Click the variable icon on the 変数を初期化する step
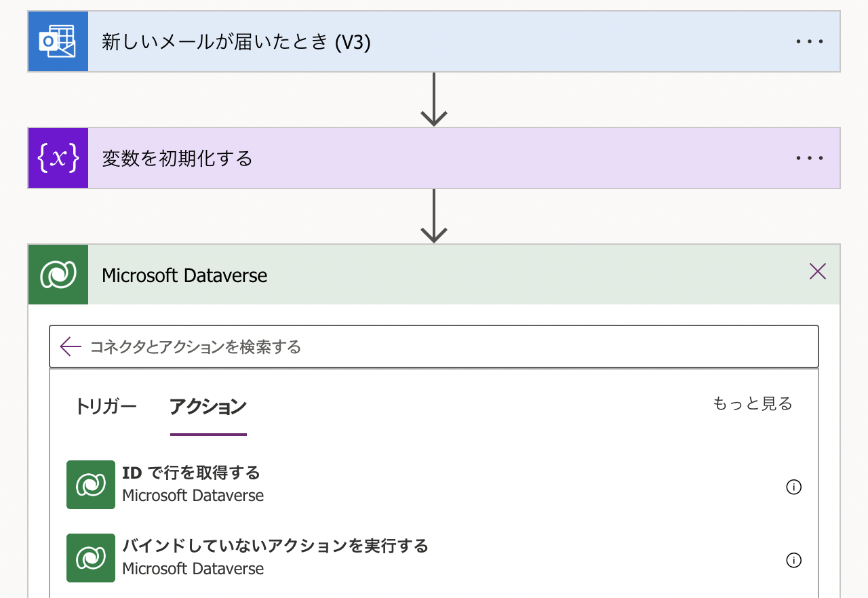The image size is (868, 598). tap(58, 158)
